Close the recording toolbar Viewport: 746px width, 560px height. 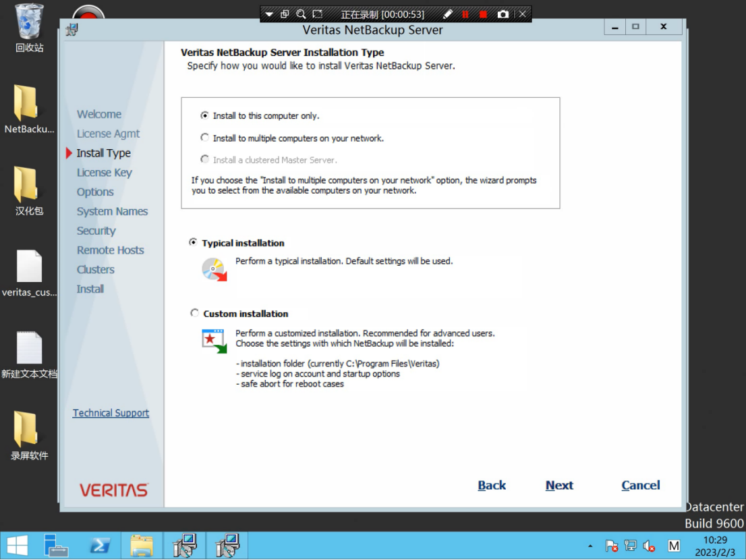(x=522, y=14)
